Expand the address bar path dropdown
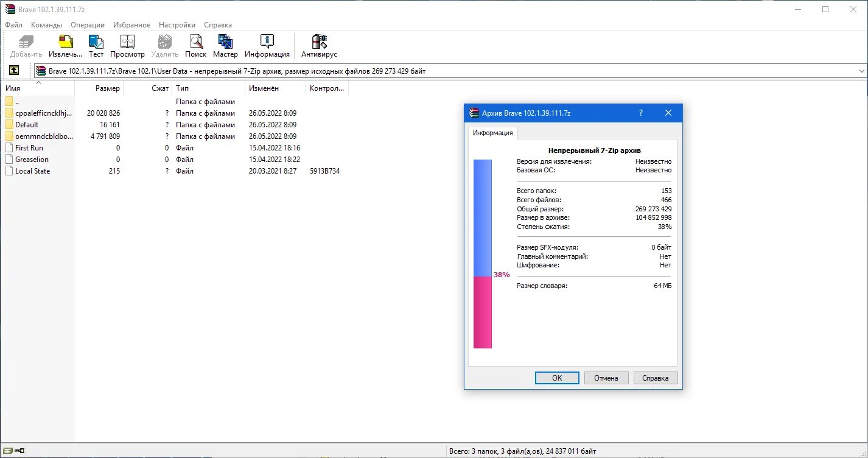 861,71
